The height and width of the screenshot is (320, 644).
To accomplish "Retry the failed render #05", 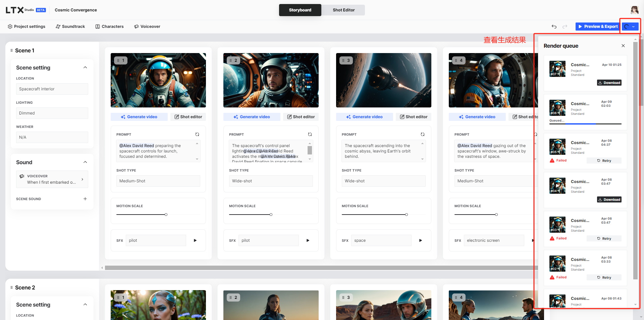I will tap(604, 161).
